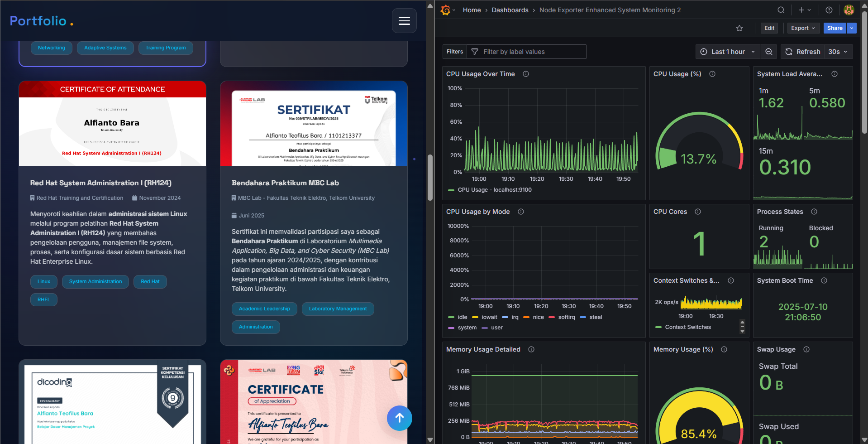Viewport: 868px width, 444px height.
Task: Open the Portfolio hamburger menu
Action: (x=404, y=21)
